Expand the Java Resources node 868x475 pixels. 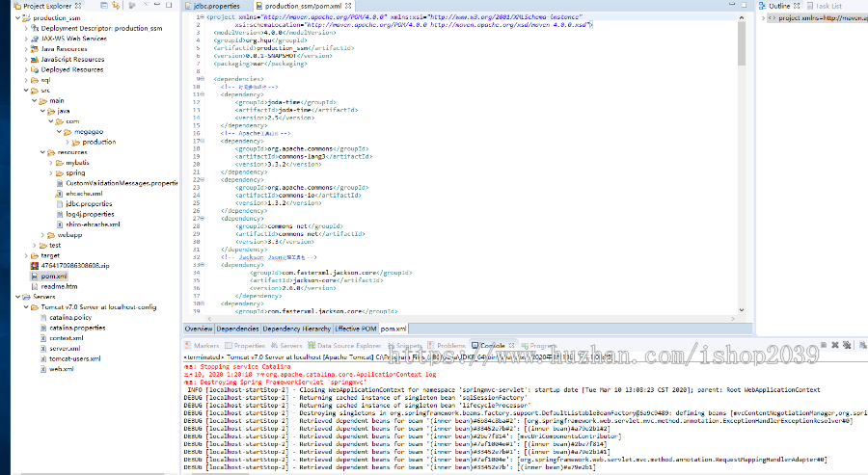[25, 49]
